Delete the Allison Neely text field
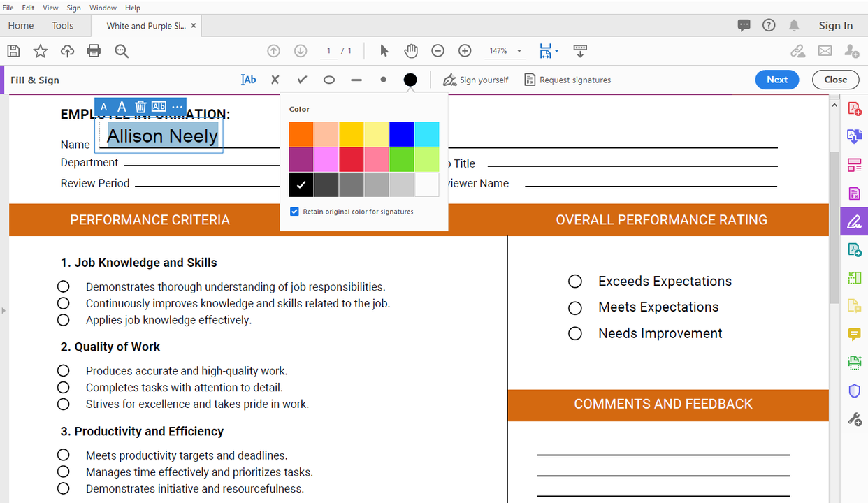Image resolution: width=868 pixels, height=503 pixels. [x=140, y=106]
